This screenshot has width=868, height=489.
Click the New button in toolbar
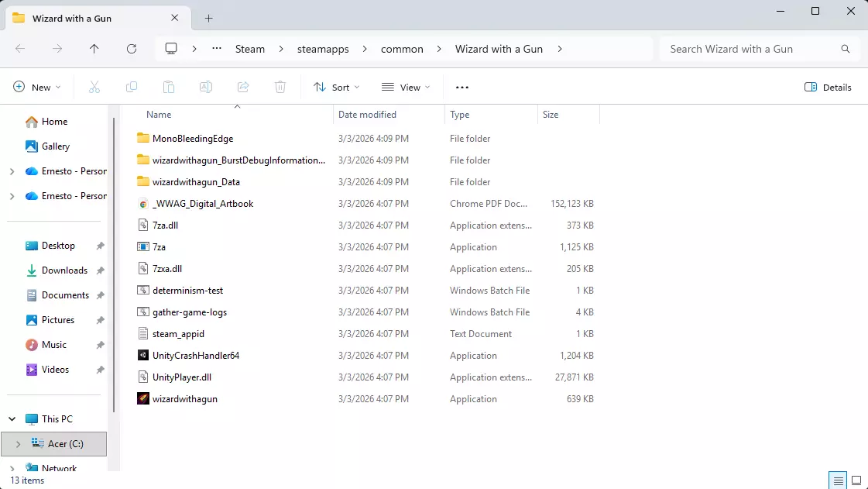click(x=36, y=88)
